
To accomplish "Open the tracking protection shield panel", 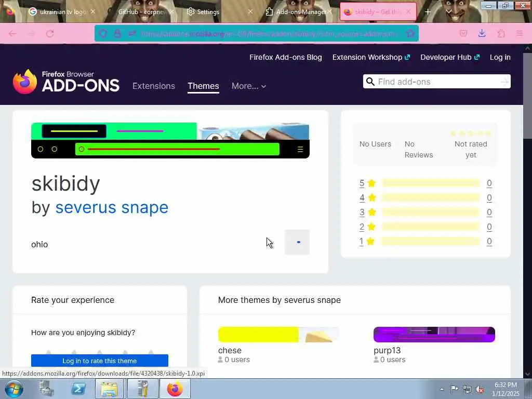I will [103, 33].
